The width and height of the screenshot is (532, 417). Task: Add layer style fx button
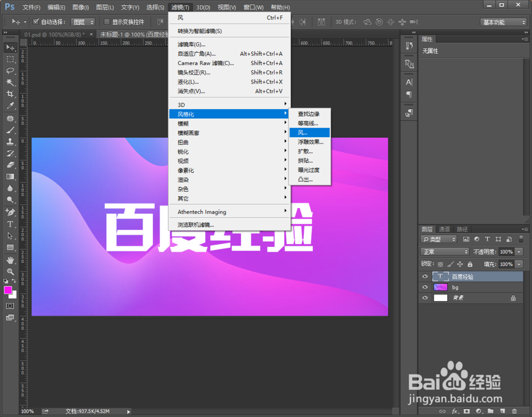click(455, 411)
